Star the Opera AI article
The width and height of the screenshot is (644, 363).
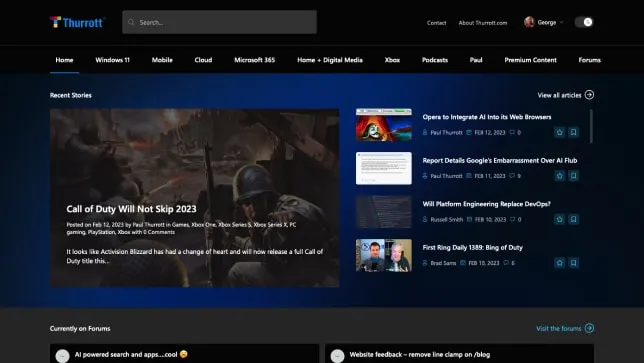[559, 132]
